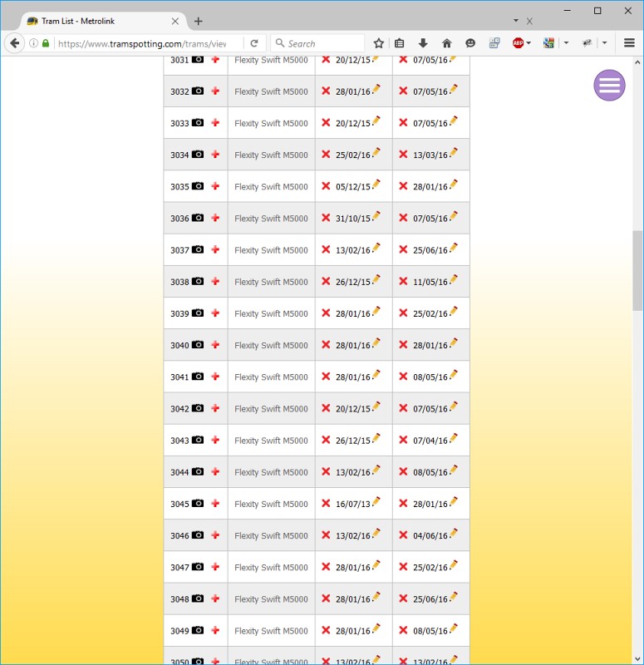Open a new tab with plus button

[x=198, y=22]
